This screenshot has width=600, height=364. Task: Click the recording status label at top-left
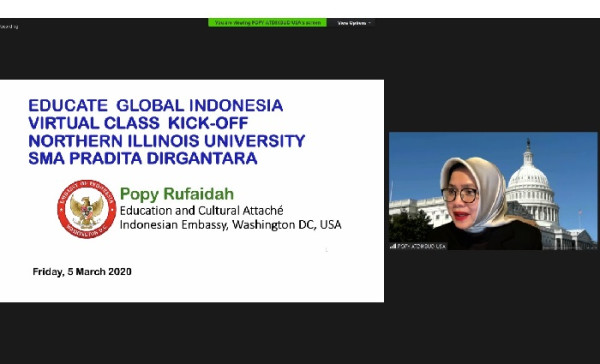tap(9, 27)
